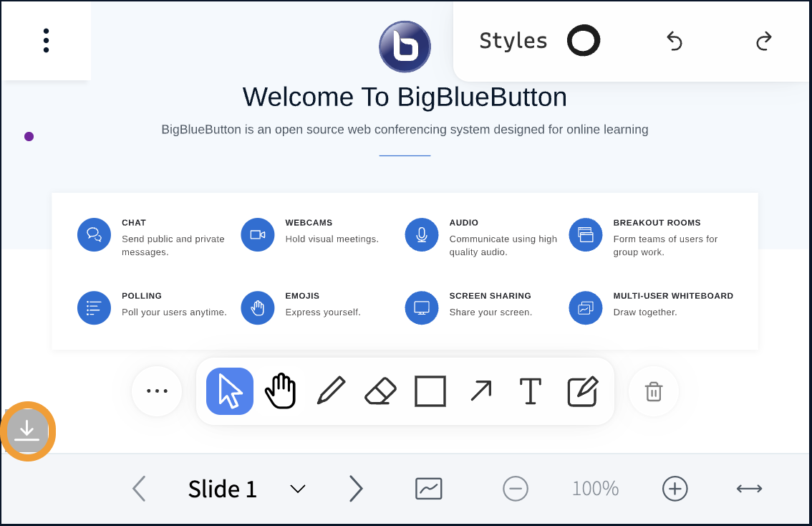Select the Rectangle shape tool

pyautogui.click(x=430, y=391)
